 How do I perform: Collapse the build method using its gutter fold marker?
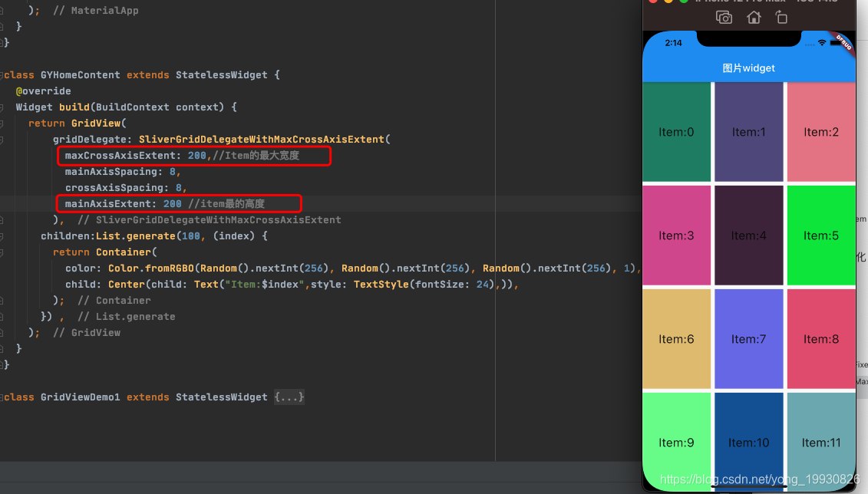point(2,107)
